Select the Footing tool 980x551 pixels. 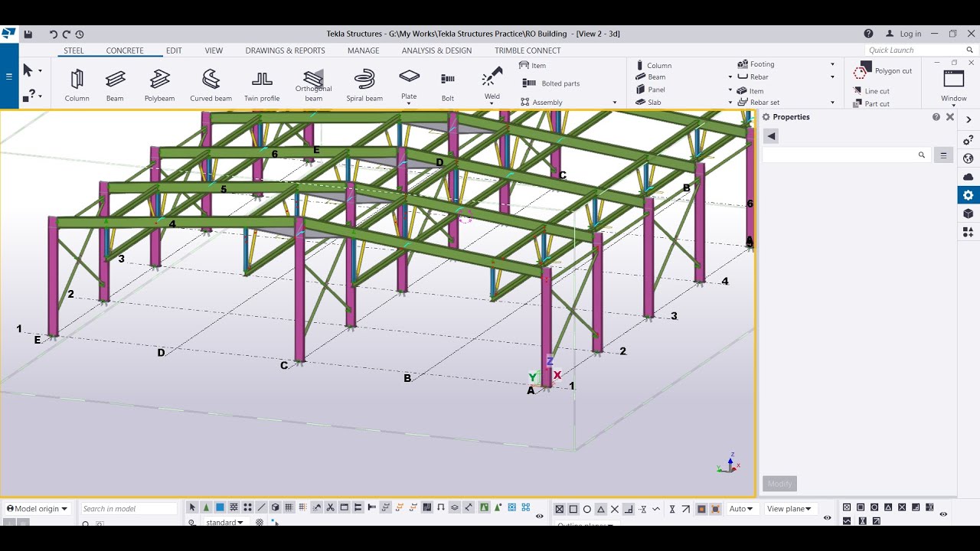point(756,64)
